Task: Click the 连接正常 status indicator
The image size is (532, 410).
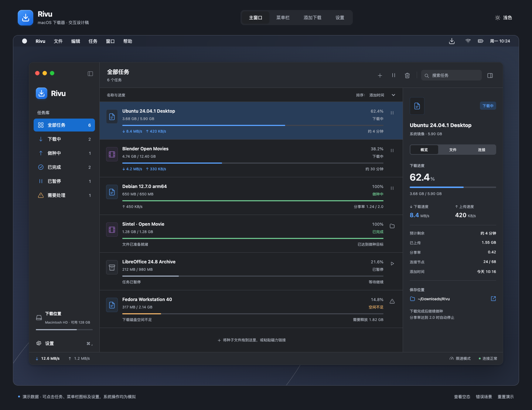Action: coord(488,358)
